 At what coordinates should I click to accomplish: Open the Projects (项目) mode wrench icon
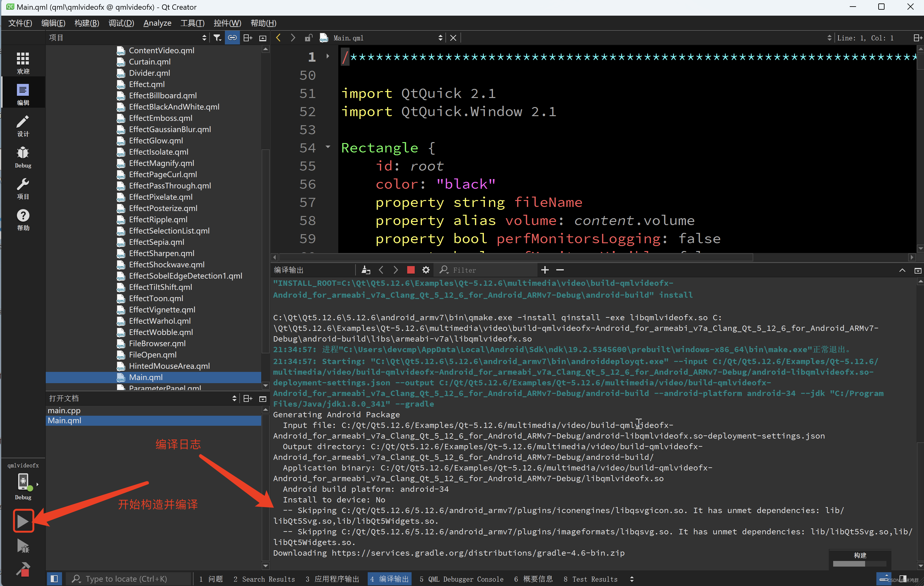[23, 189]
